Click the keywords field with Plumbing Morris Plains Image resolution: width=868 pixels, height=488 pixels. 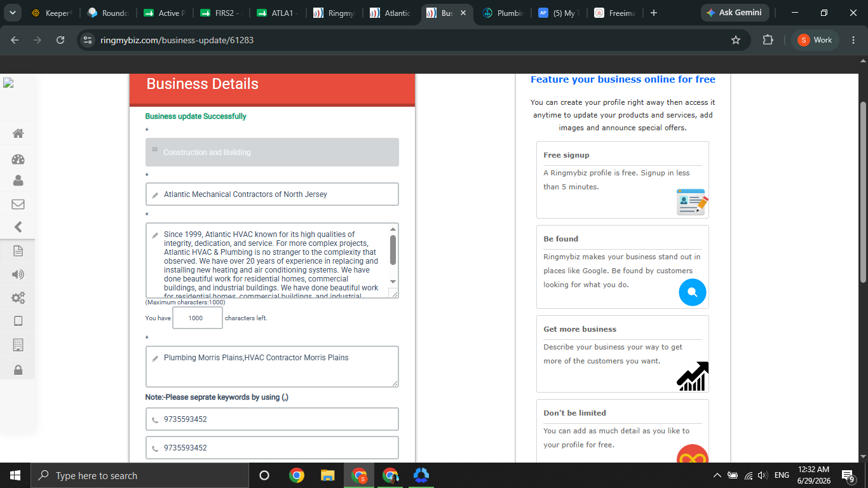point(272,367)
